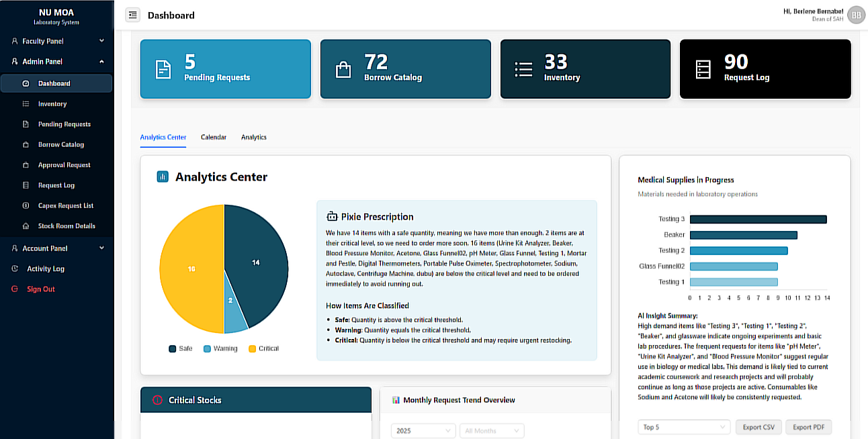Click the Export CSV button
This screenshot has width=868, height=439.
pos(759,427)
